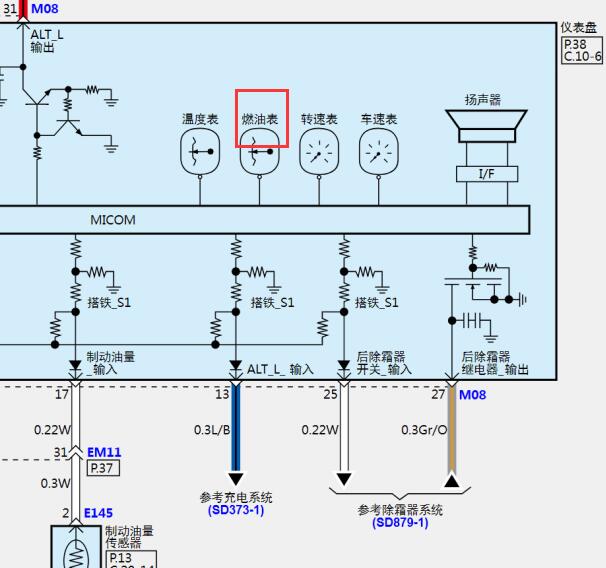Click pin number 17

pyautogui.click(x=62, y=395)
